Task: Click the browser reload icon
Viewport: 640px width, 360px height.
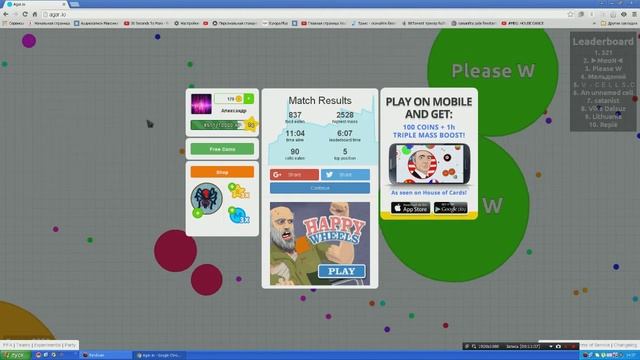Action: tap(25, 14)
